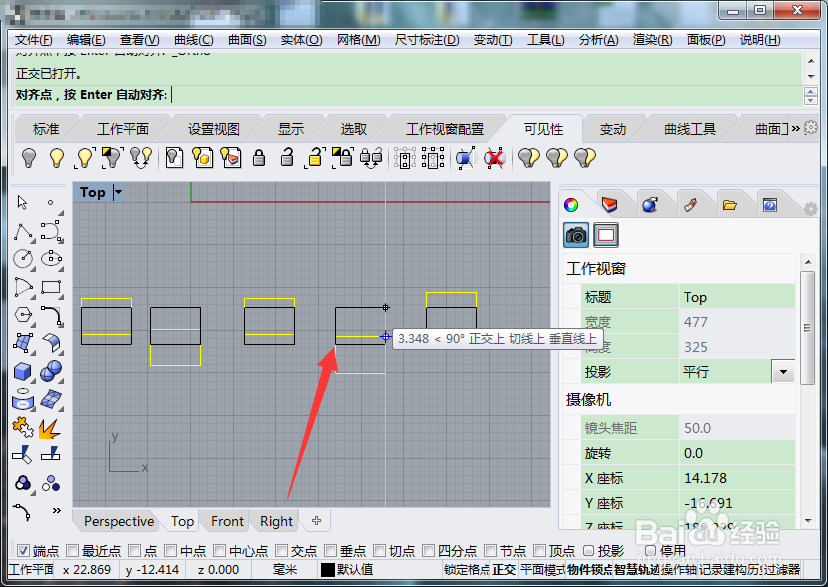Click the red rectangle icon beside the camera
Image resolution: width=828 pixels, height=587 pixels.
pyautogui.click(x=606, y=235)
